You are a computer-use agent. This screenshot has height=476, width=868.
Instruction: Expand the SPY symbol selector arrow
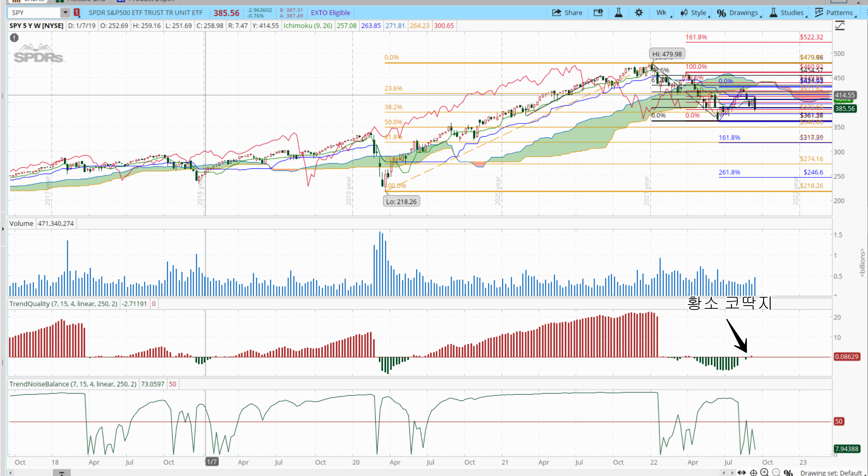coord(65,13)
